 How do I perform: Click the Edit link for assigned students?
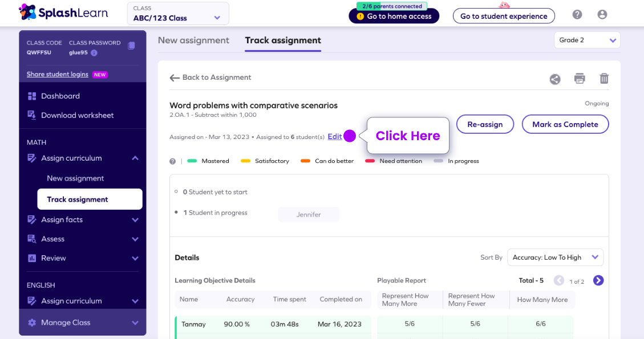[x=335, y=137]
